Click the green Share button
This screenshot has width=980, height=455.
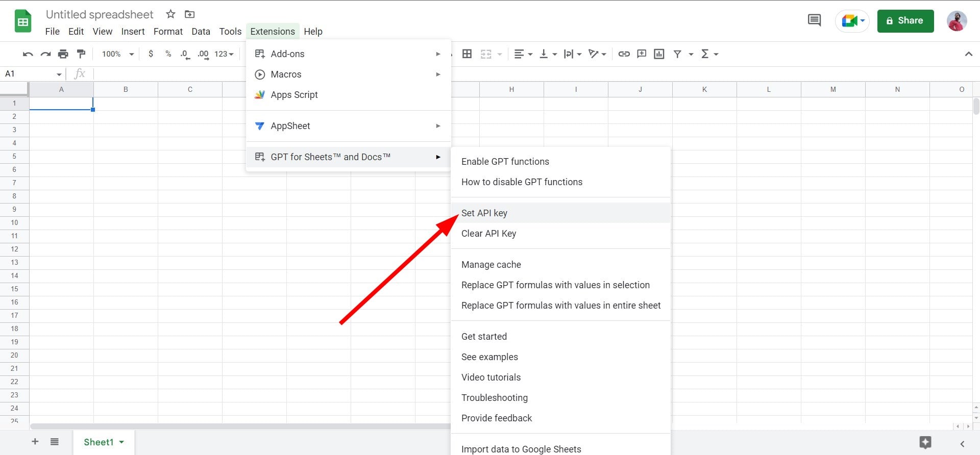[x=905, y=21]
